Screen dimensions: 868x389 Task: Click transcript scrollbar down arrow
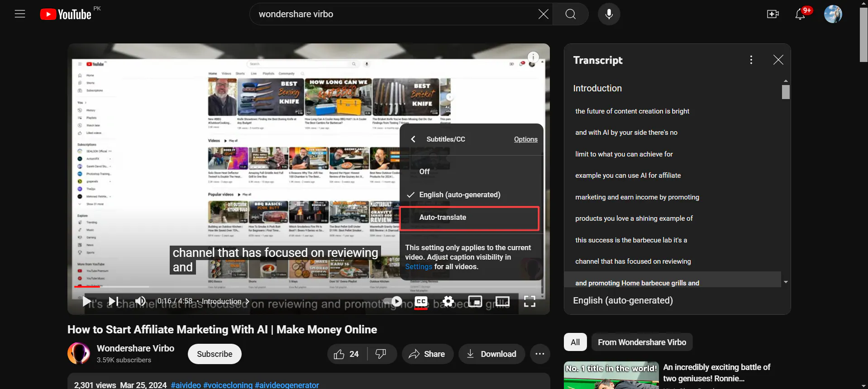click(x=786, y=282)
